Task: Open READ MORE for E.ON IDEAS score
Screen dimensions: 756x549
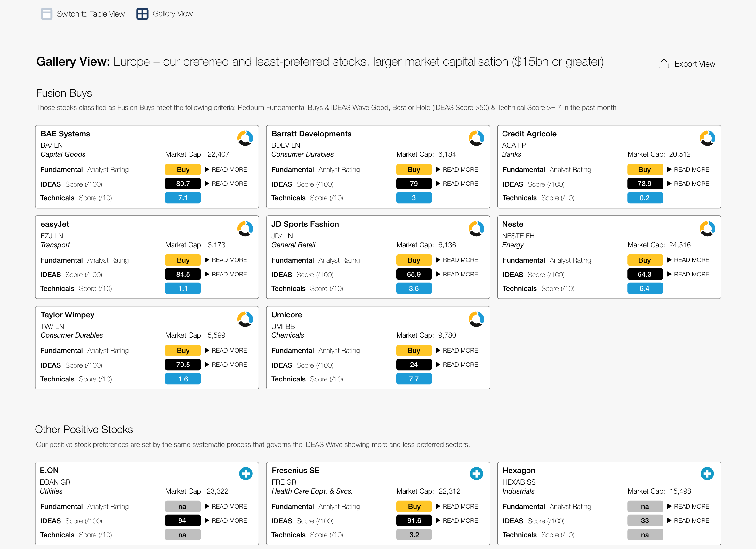Action: coord(226,520)
